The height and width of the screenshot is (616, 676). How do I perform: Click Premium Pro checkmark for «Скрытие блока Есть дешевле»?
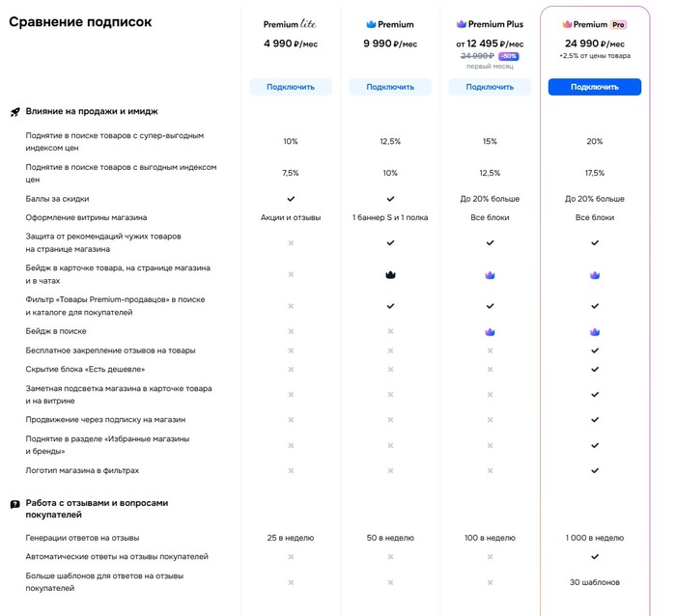point(595,369)
